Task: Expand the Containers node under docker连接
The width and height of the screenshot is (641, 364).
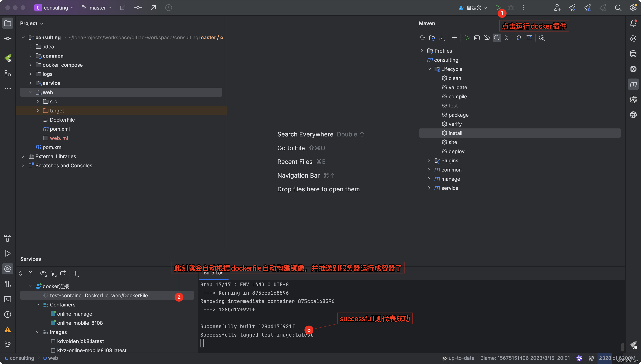Action: pos(38,305)
